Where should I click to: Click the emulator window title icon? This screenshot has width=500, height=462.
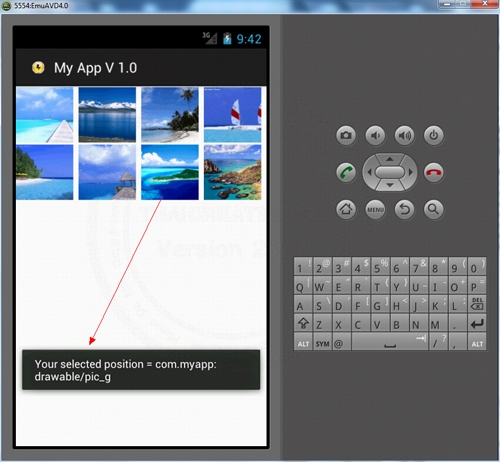6,6
